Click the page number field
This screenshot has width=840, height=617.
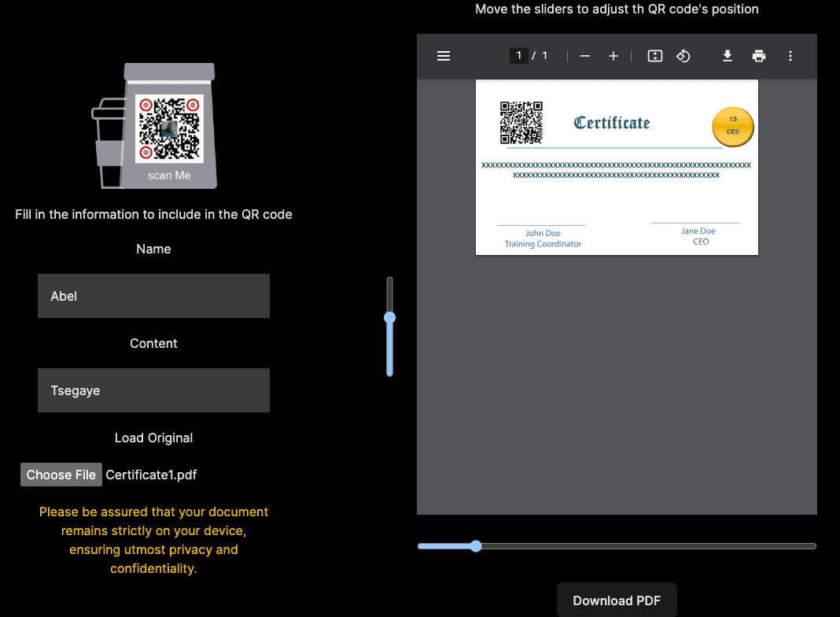click(x=519, y=56)
